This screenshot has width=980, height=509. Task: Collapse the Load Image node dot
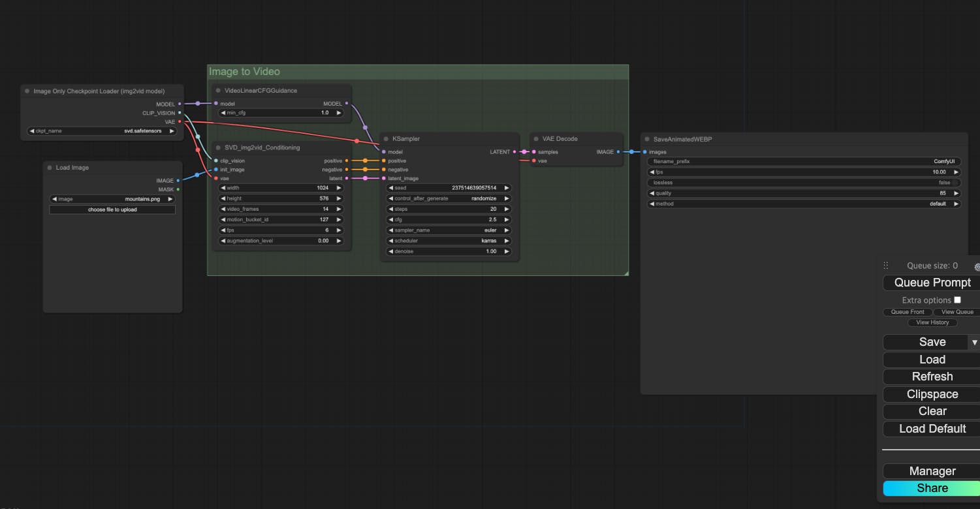pyautogui.click(x=50, y=168)
